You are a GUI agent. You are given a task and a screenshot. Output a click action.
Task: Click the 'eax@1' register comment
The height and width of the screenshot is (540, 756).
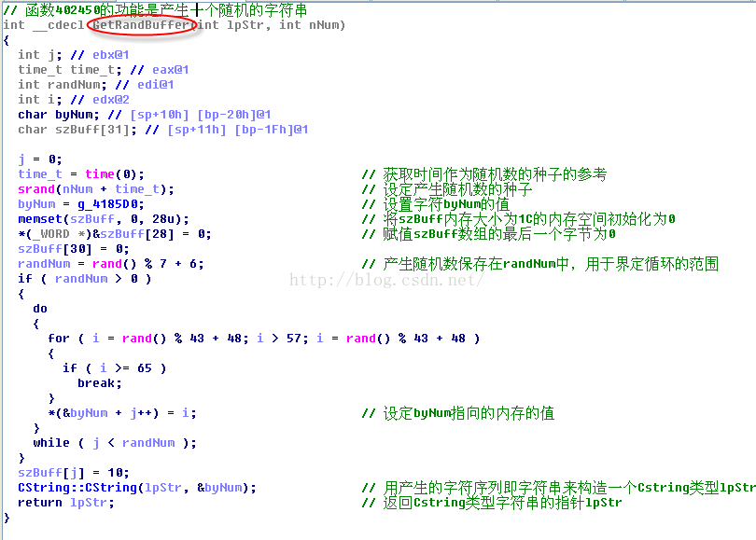coord(170,70)
